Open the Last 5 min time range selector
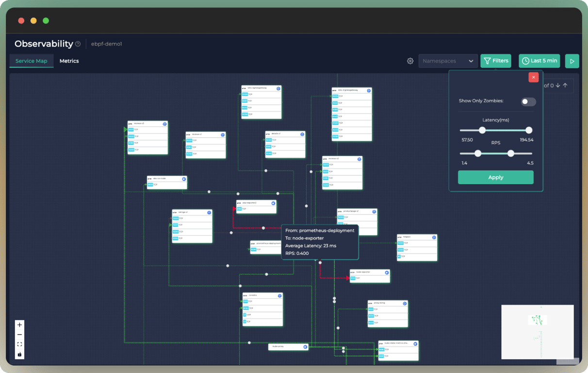588x373 pixels. (539, 61)
